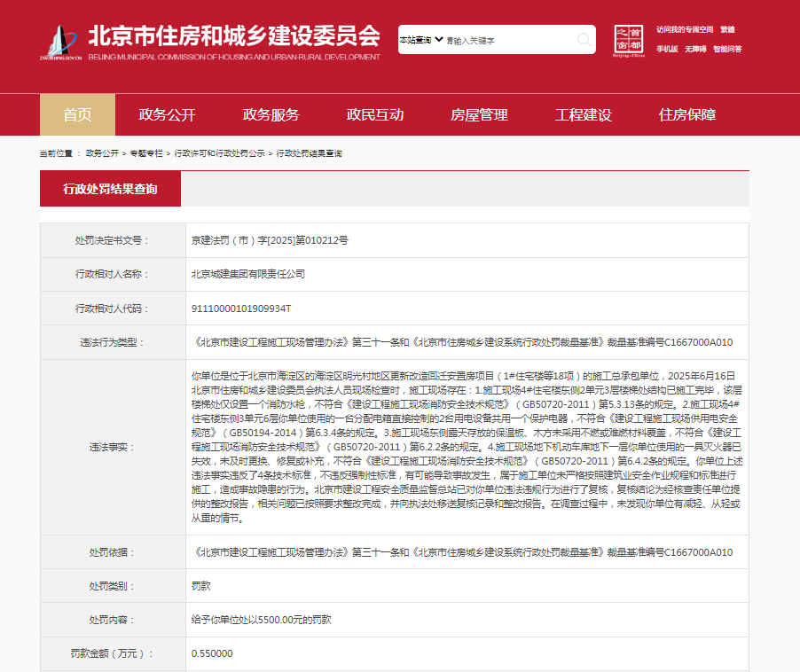
Task: Click the commission building logo icon
Action: click(x=60, y=42)
